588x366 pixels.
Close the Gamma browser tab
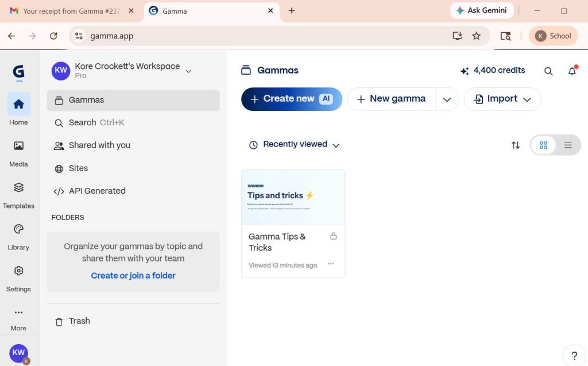(x=270, y=11)
